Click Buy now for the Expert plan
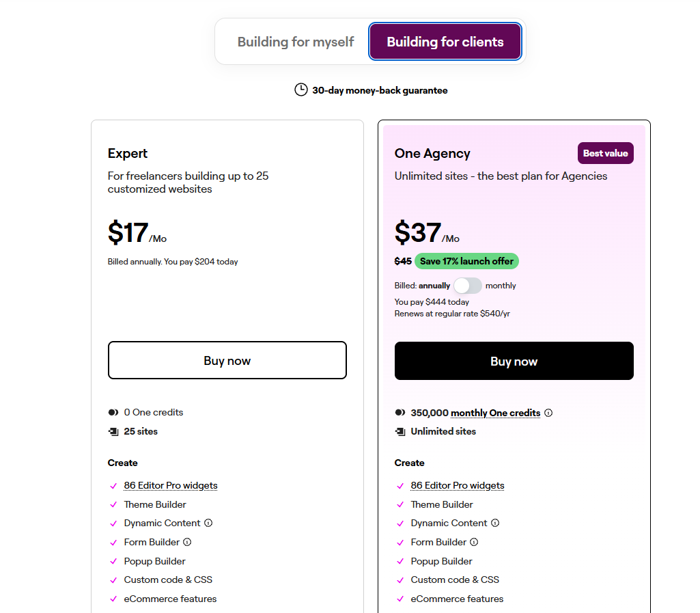The width and height of the screenshot is (700, 613). pos(227,360)
